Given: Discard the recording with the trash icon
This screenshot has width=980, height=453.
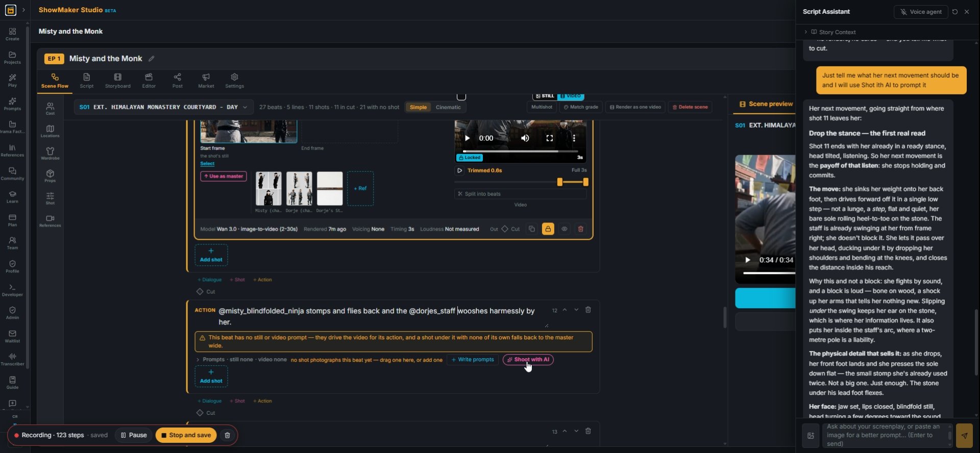Looking at the screenshot, I should 227,435.
